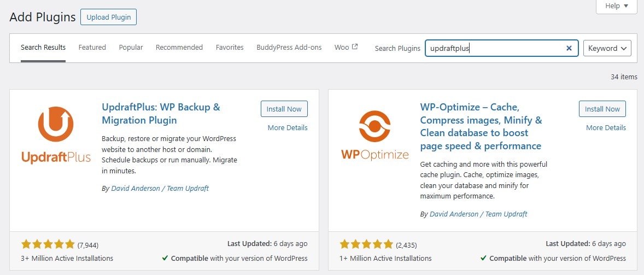Open David Anderson author link under WP-Optimize
This screenshot has height=275, width=644.
478,214
